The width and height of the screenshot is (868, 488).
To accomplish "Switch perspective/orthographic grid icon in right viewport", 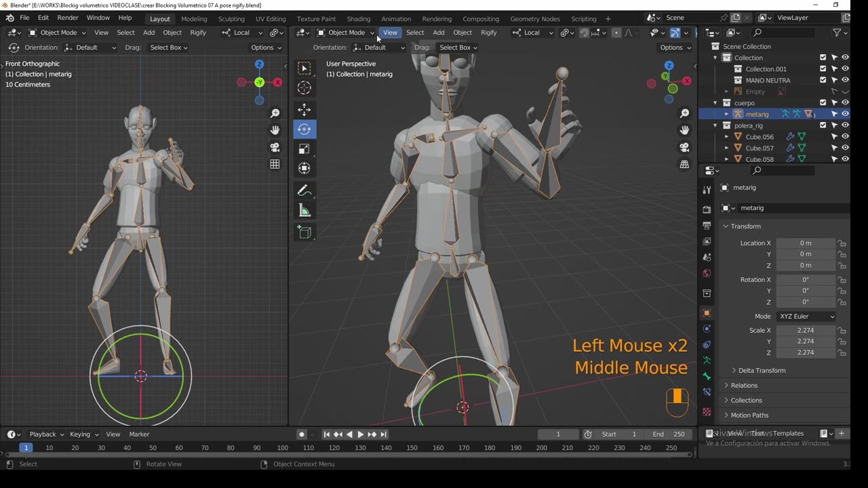I will coord(684,164).
